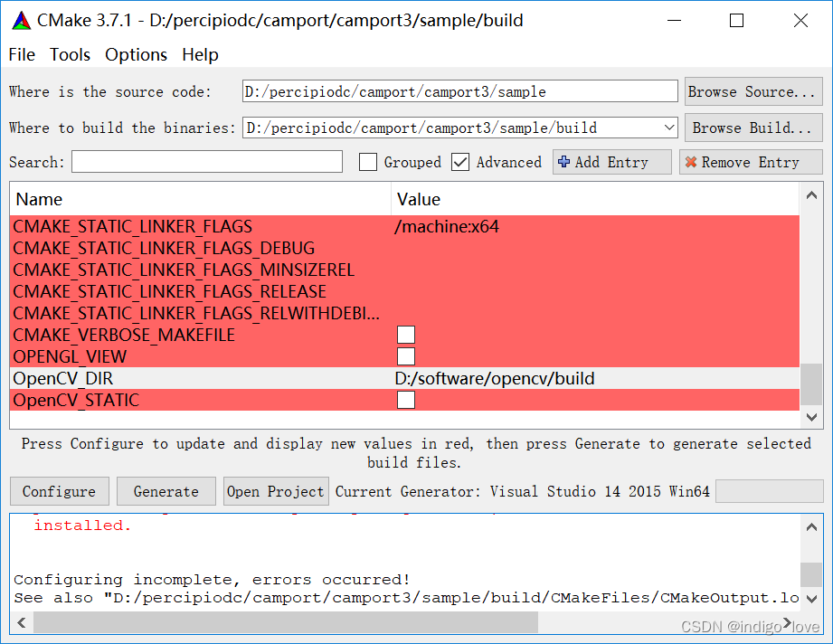Click the generate progress bar
This screenshot has height=644, width=833.
(770, 491)
